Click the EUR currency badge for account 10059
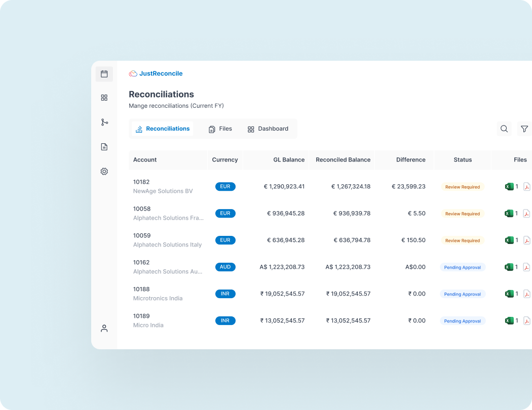Image resolution: width=532 pixels, height=410 pixels. tap(225, 240)
